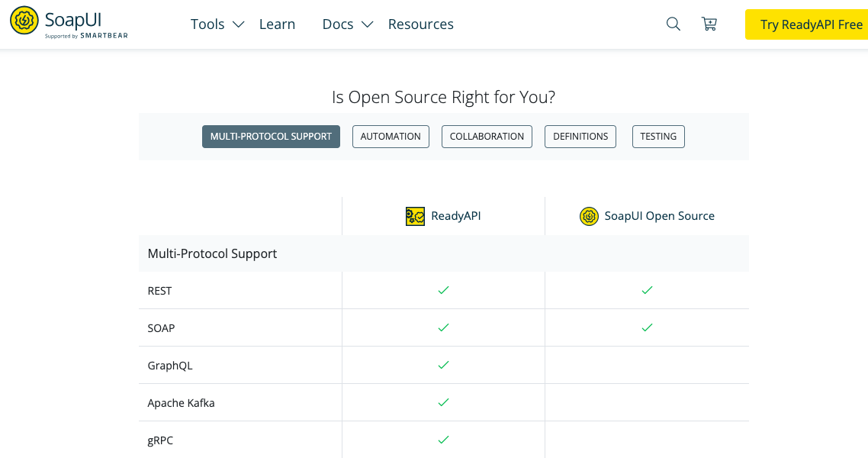868x458 pixels.
Task: Click the SoapUI Open Source gear icon
Action: 589,216
